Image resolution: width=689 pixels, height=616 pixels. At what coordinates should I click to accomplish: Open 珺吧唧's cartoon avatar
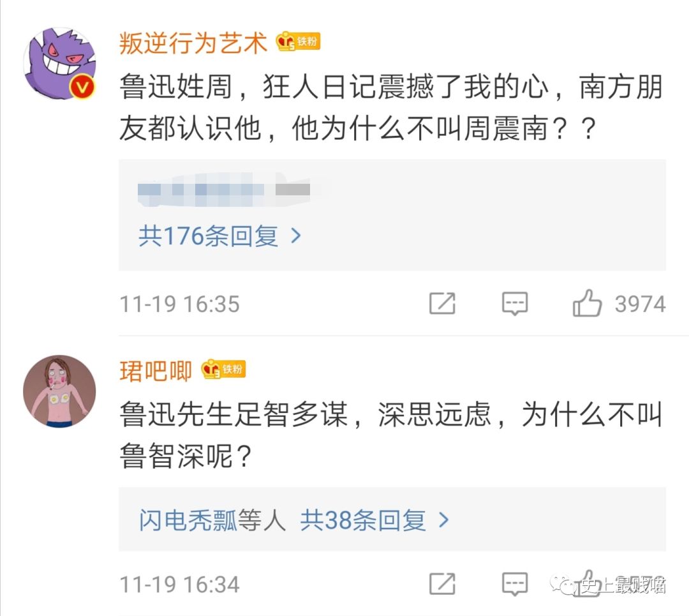tap(59, 391)
